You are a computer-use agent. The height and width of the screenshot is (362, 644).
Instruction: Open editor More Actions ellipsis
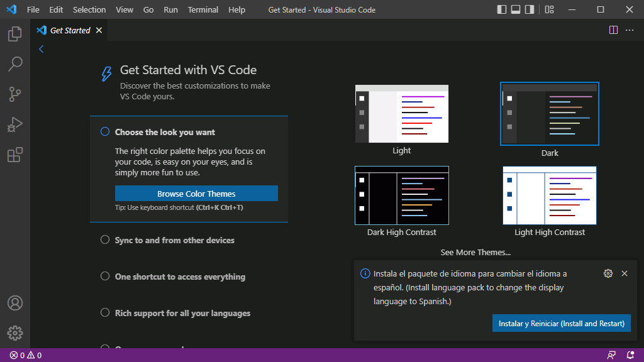pos(629,30)
